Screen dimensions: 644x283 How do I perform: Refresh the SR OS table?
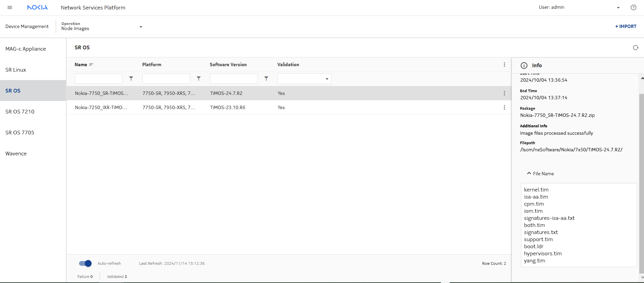(x=636, y=48)
